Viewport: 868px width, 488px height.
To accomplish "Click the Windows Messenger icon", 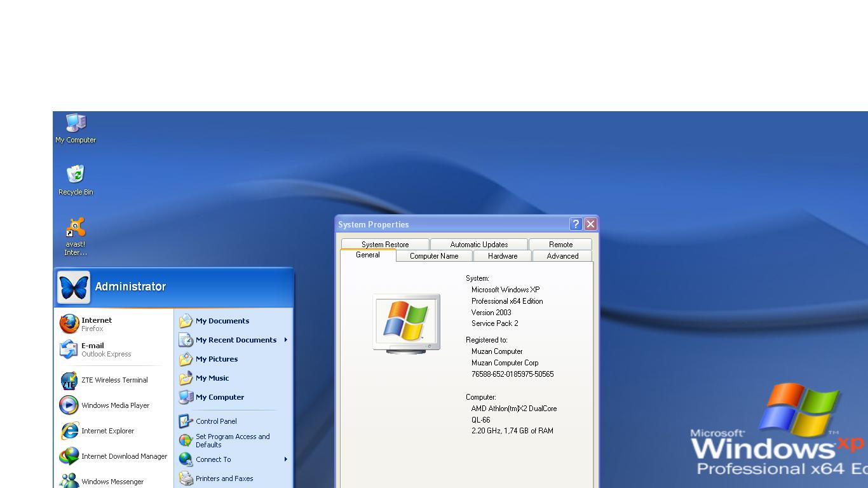I will click(x=69, y=481).
